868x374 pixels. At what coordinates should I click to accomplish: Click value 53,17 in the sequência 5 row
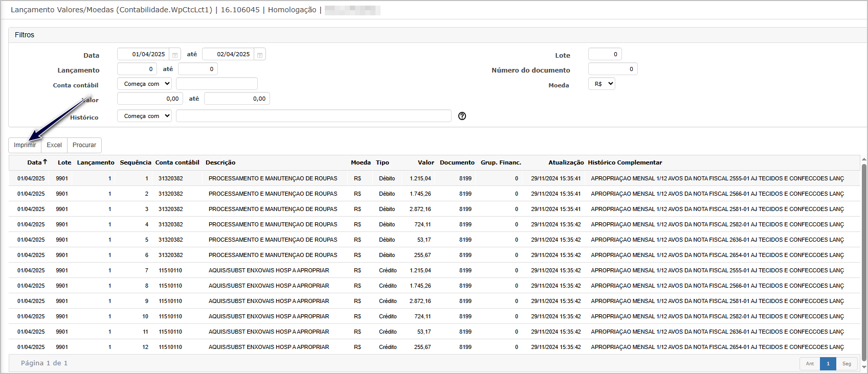click(x=424, y=240)
